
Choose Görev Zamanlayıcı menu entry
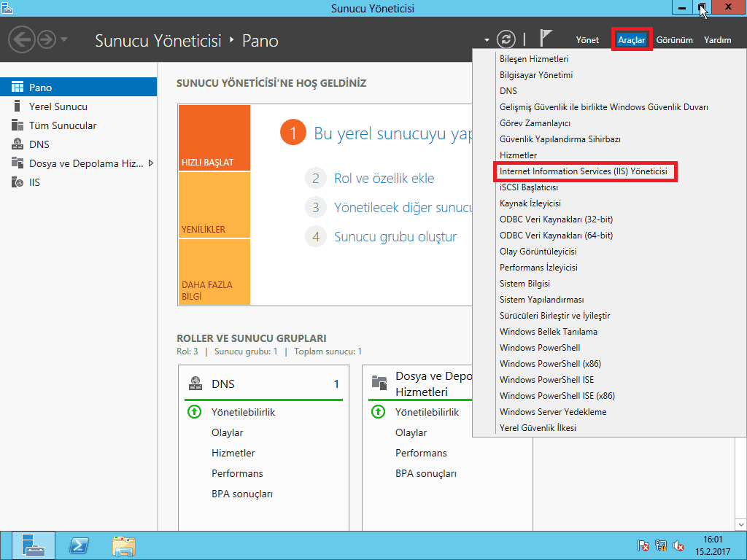535,122
